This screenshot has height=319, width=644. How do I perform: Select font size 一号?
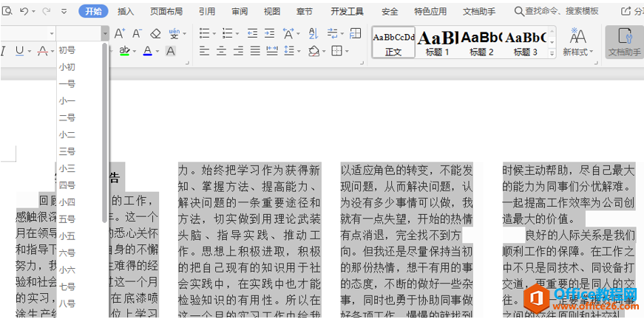[67, 84]
